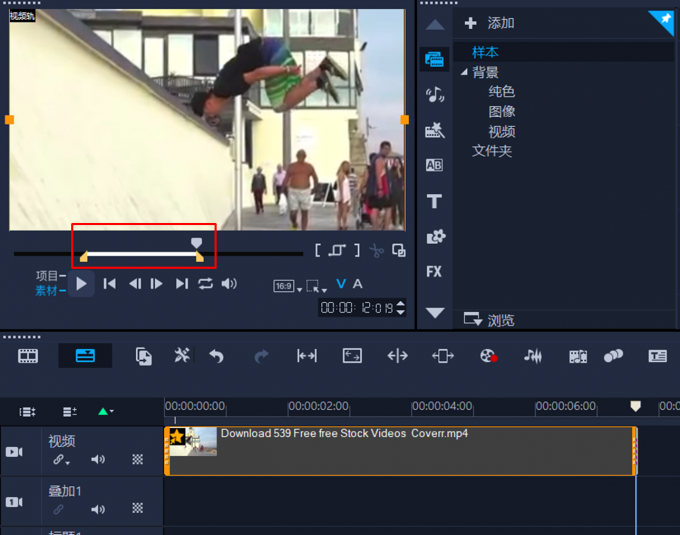This screenshot has height=535, width=680.
Task: Open the preview resize/crop mode dropdown
Action: pyautogui.click(x=316, y=287)
